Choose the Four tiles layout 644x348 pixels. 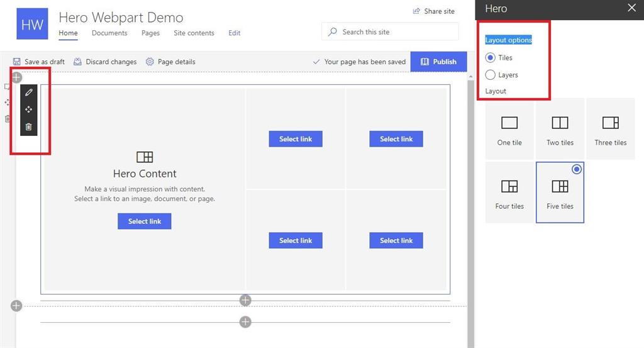click(509, 193)
